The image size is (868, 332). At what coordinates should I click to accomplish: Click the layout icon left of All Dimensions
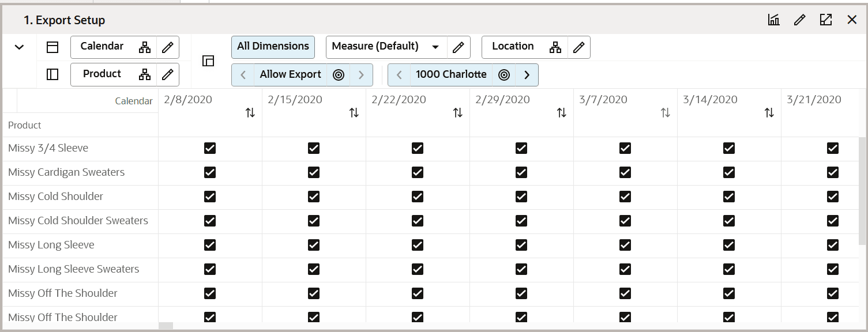[208, 61]
